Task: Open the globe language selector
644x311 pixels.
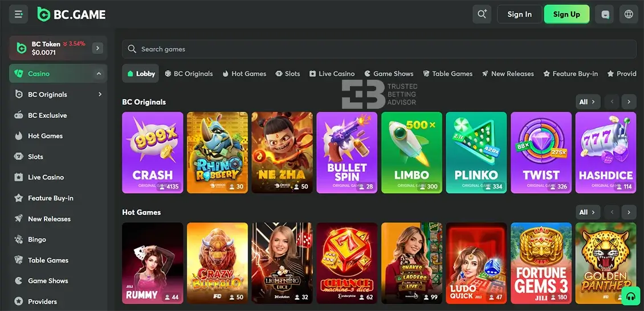Action: pos(629,14)
